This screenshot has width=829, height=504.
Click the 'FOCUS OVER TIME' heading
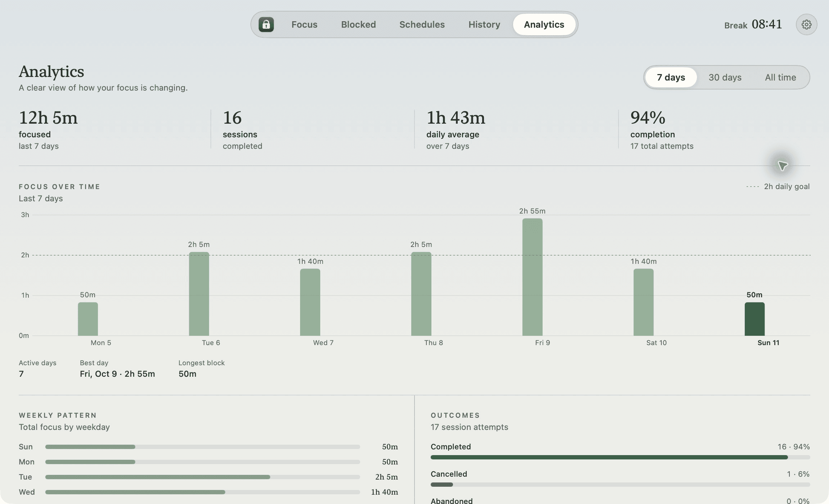tap(59, 187)
